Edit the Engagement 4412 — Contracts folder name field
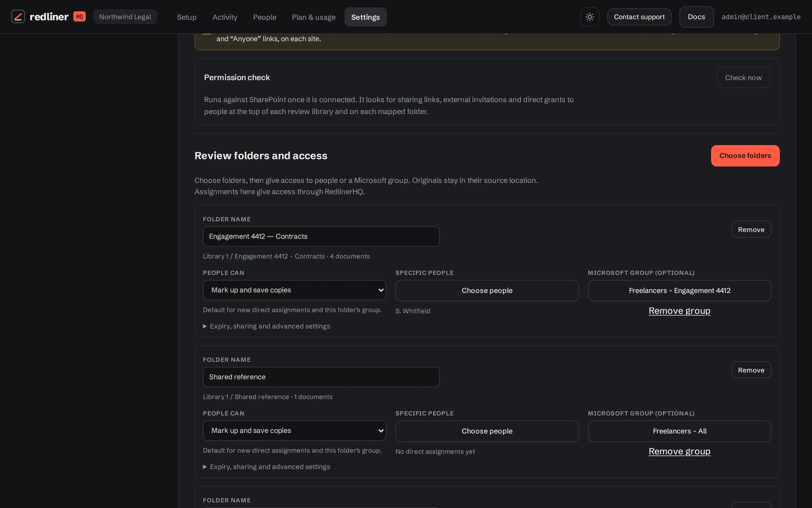The image size is (812, 508). point(321,237)
